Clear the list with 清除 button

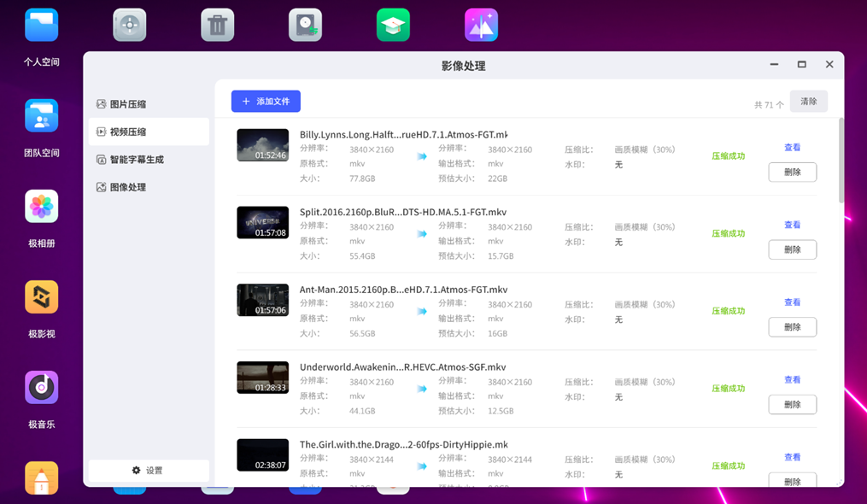click(808, 102)
